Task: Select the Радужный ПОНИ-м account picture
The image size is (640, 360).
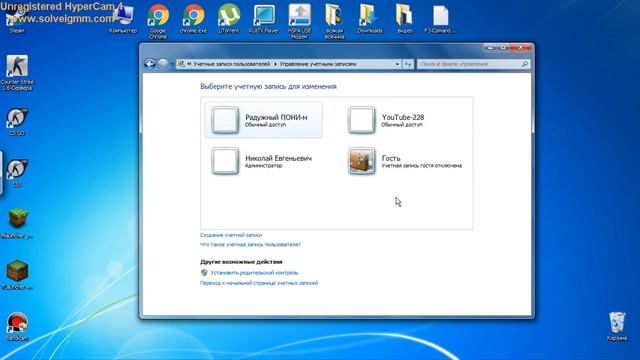Action: [225, 120]
